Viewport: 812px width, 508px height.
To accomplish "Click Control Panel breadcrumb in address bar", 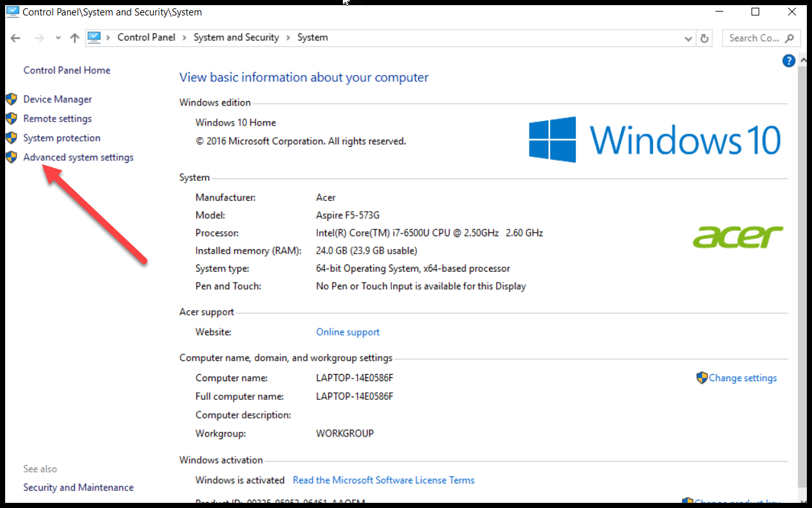I will (x=146, y=37).
